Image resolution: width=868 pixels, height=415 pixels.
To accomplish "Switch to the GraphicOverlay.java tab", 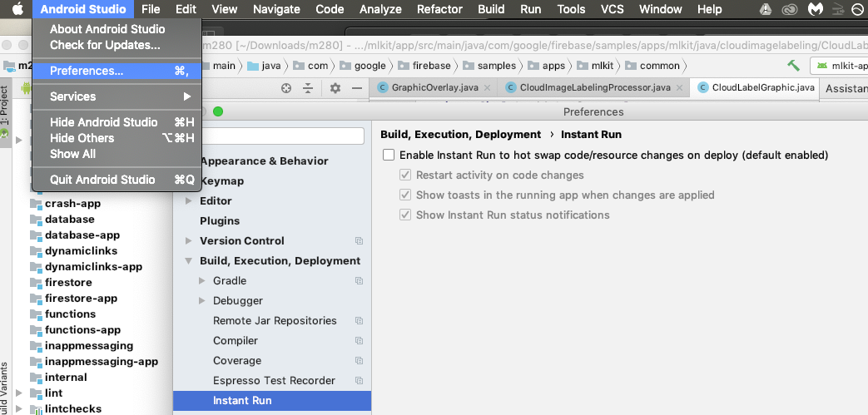I will coord(434,87).
